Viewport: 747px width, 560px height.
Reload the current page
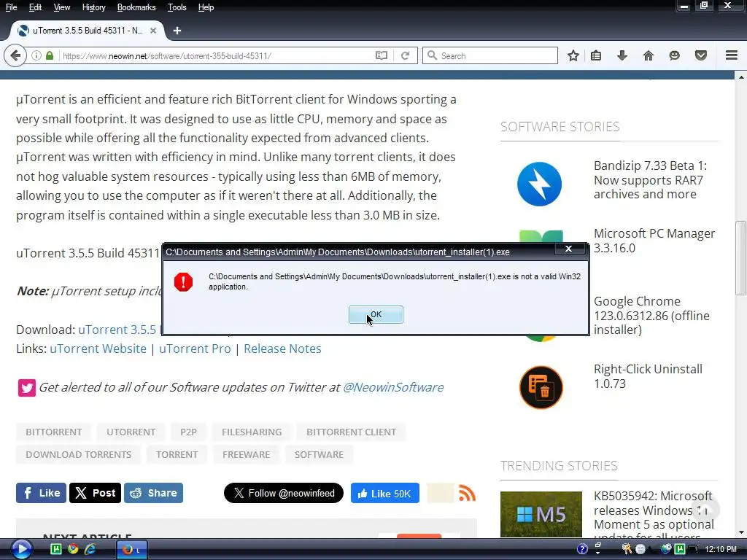(x=405, y=55)
